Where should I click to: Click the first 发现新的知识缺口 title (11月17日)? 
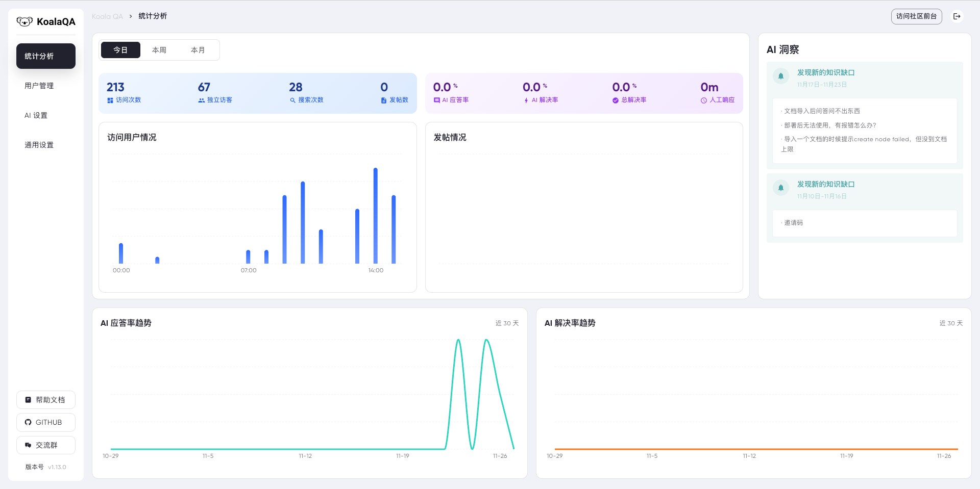[x=826, y=72]
